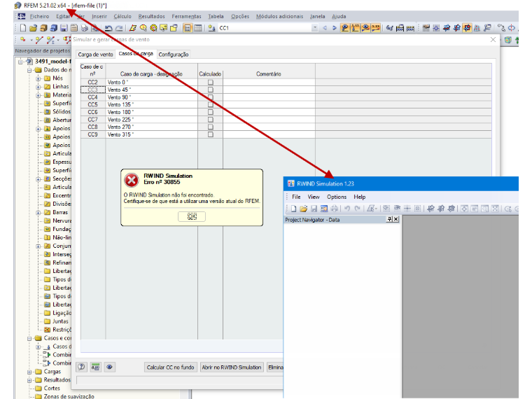The height and width of the screenshot is (399, 532).
Task: Open folder icon in RWIND Simulation toolbar
Action: (303, 209)
